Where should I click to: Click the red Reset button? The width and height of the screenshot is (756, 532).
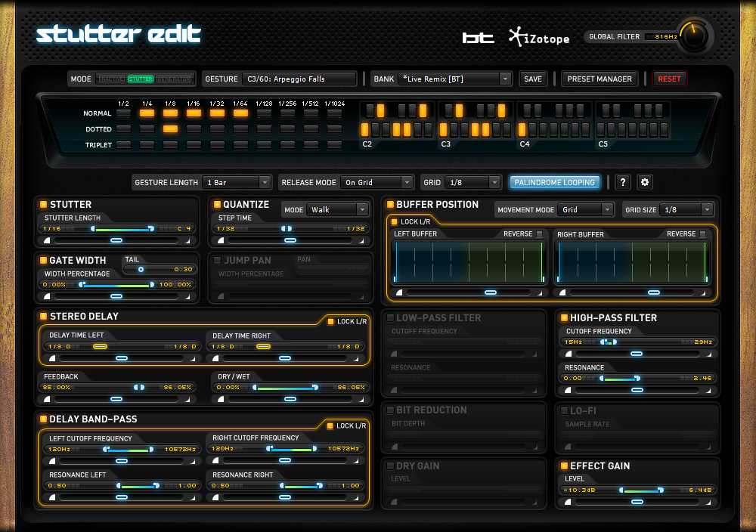tap(669, 79)
